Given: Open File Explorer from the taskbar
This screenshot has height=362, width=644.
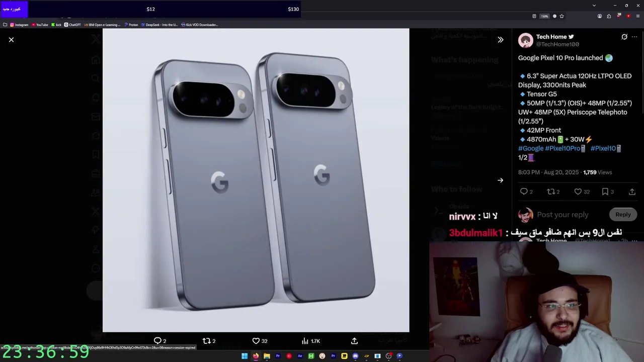Looking at the screenshot, I should [267, 356].
